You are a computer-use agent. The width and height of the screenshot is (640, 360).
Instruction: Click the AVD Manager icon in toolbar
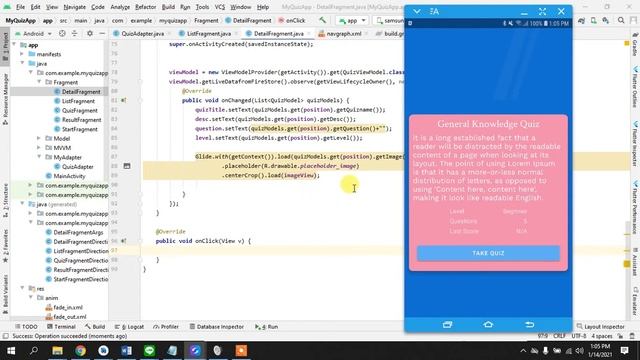pos(593,20)
